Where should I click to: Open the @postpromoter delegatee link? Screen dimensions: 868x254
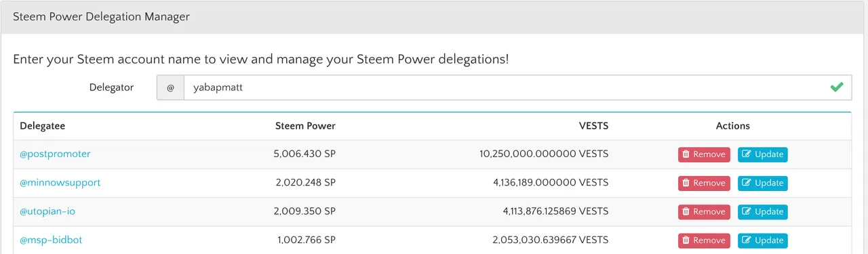[x=55, y=154]
